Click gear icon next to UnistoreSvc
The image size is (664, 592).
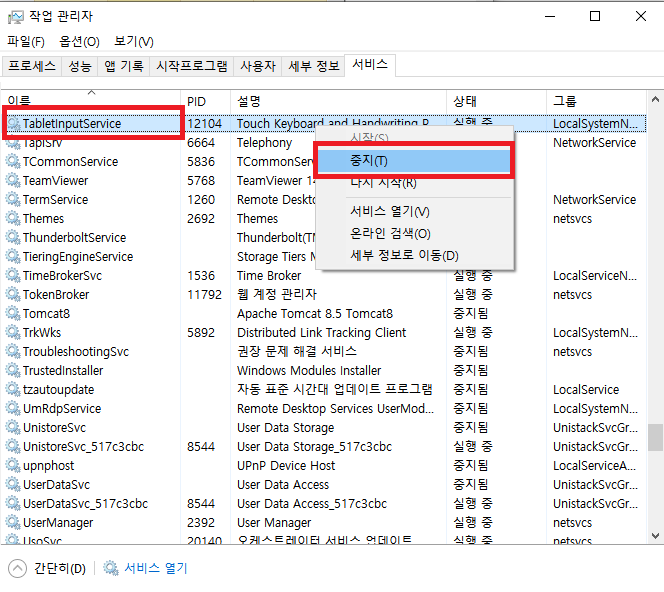click(13, 428)
